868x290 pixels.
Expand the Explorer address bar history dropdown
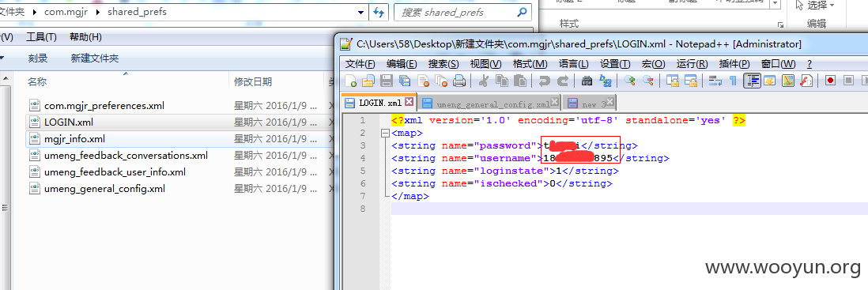pyautogui.click(x=361, y=12)
